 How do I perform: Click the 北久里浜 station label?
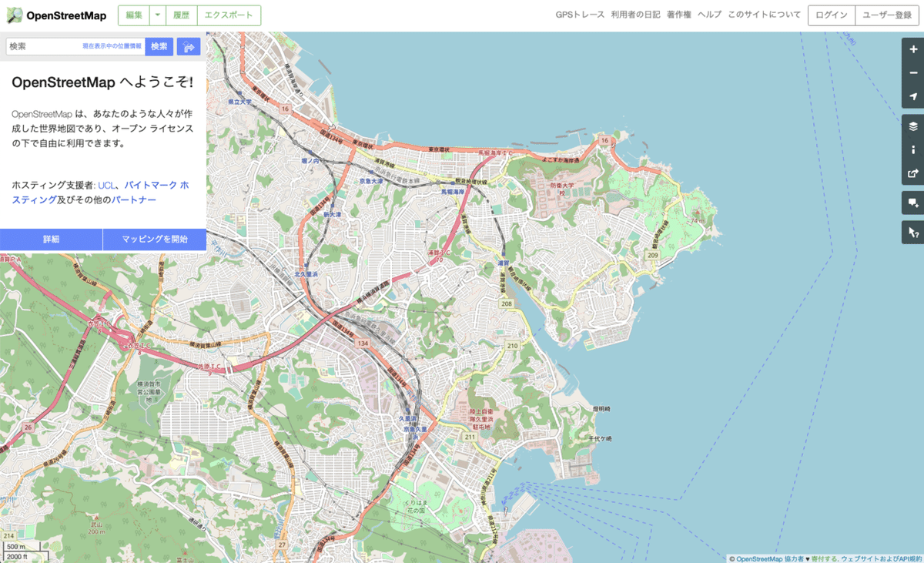pos(306,273)
